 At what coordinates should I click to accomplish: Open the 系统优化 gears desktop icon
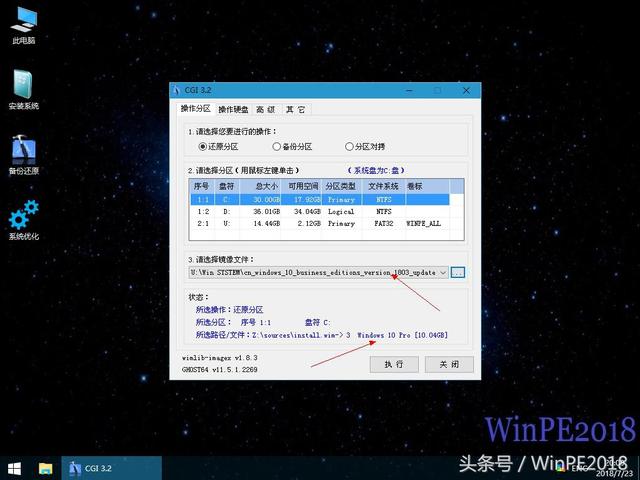pos(24,220)
